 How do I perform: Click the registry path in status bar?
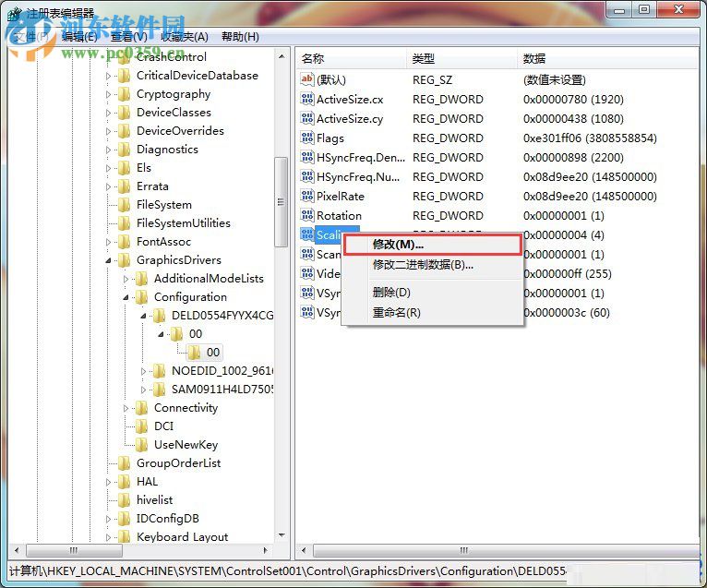click(x=288, y=570)
